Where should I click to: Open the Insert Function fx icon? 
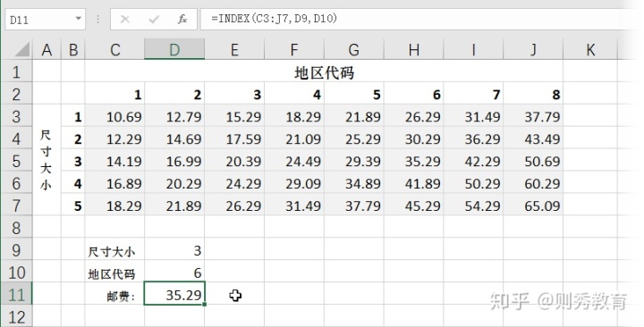pyautogui.click(x=182, y=20)
